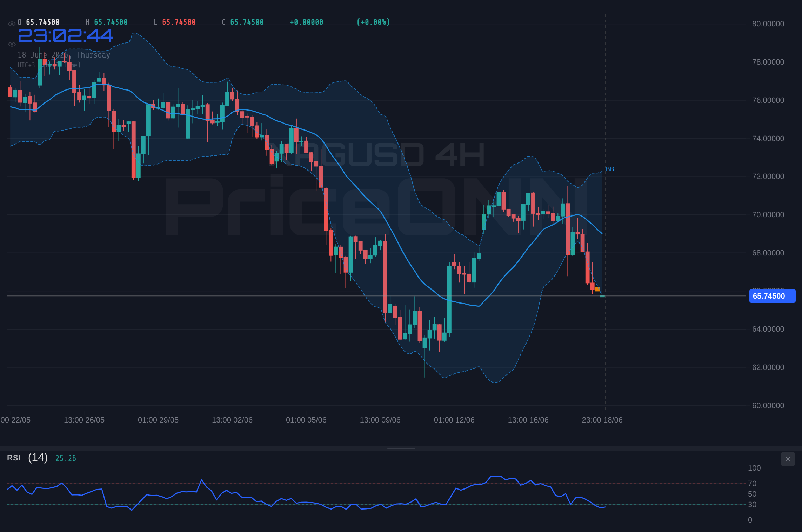Screen dimensions: 802x532
Task: Click the 13:00 02/06 time axis label
Action: pyautogui.click(x=232, y=420)
